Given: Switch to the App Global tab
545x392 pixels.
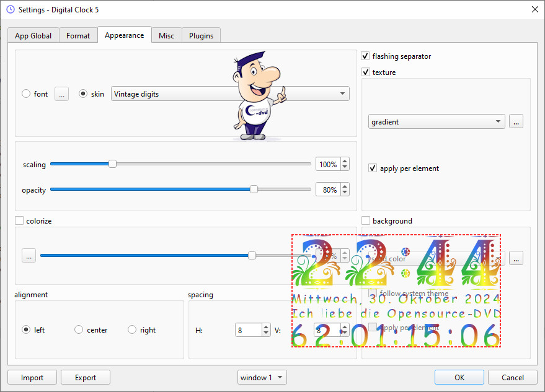Looking at the screenshot, I should tap(33, 36).
